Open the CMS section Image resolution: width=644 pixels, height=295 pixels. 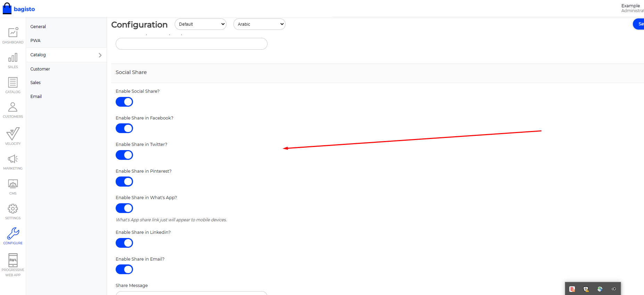(13, 187)
